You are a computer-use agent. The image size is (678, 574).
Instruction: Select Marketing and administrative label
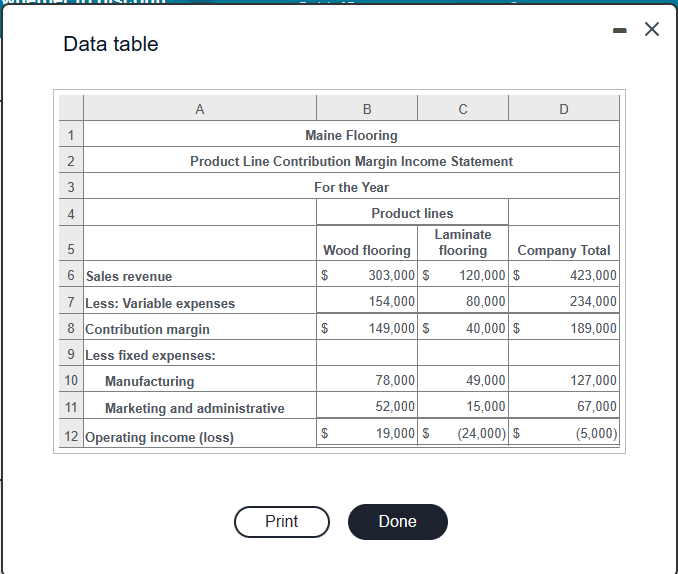[x=195, y=408]
